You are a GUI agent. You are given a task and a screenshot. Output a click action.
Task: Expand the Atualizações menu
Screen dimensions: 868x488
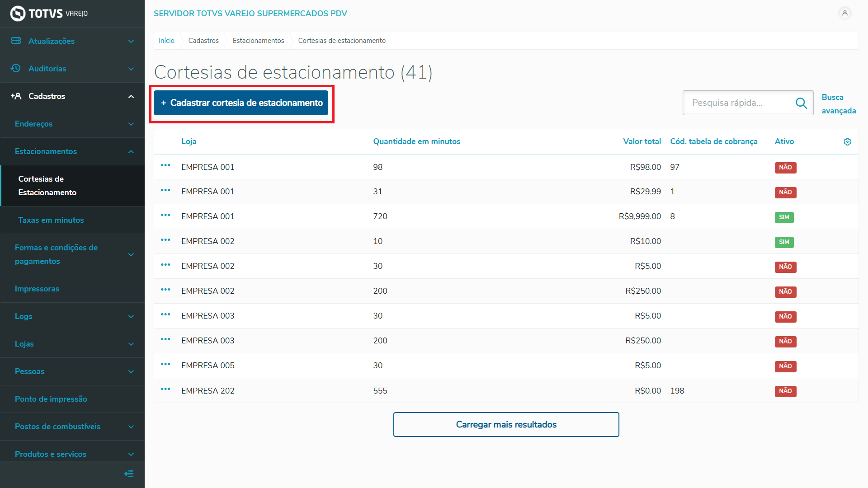tap(72, 41)
